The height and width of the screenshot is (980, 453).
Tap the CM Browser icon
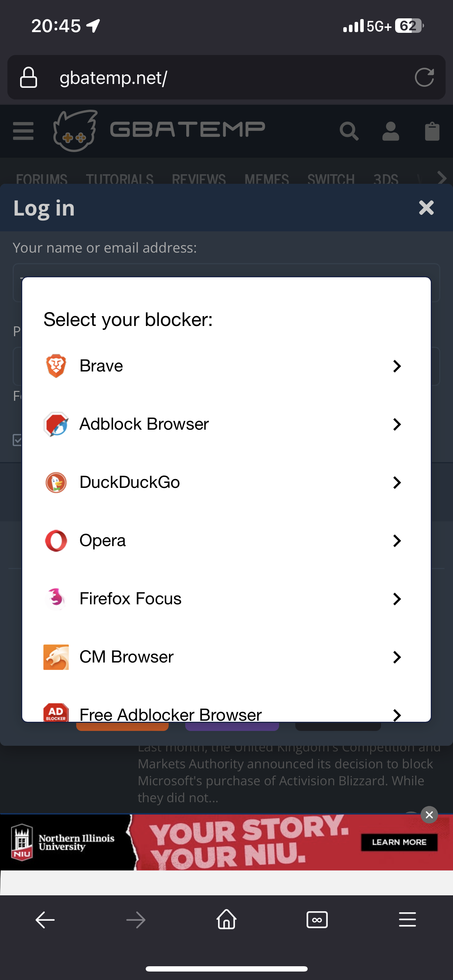(56, 657)
